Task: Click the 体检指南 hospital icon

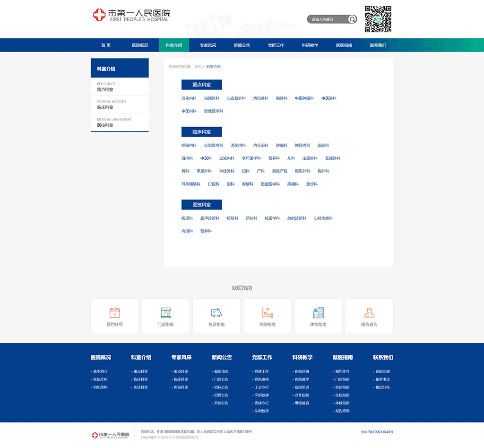Action: click(x=318, y=312)
